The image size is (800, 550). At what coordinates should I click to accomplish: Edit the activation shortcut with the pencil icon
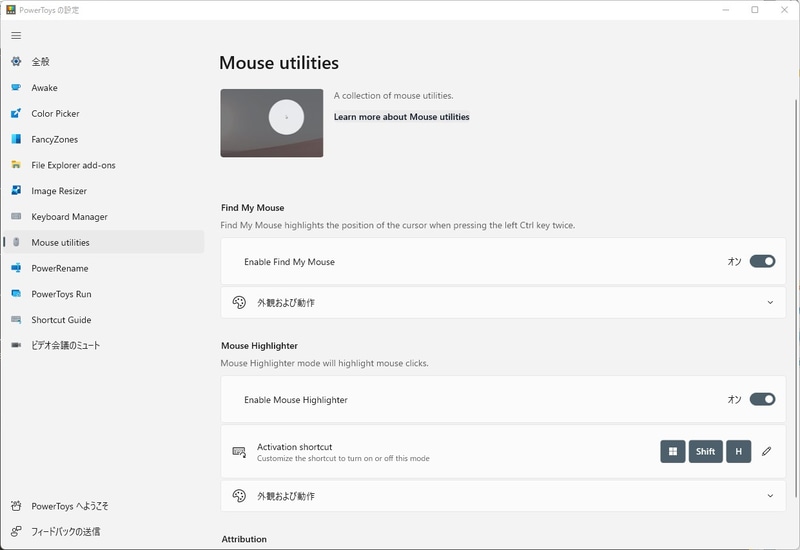[766, 451]
